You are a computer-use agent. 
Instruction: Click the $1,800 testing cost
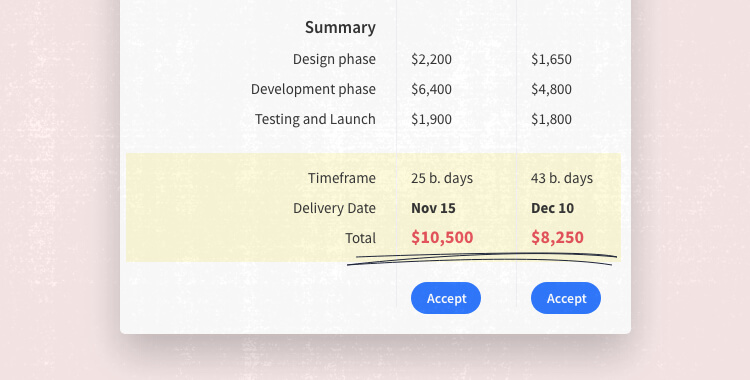point(551,119)
